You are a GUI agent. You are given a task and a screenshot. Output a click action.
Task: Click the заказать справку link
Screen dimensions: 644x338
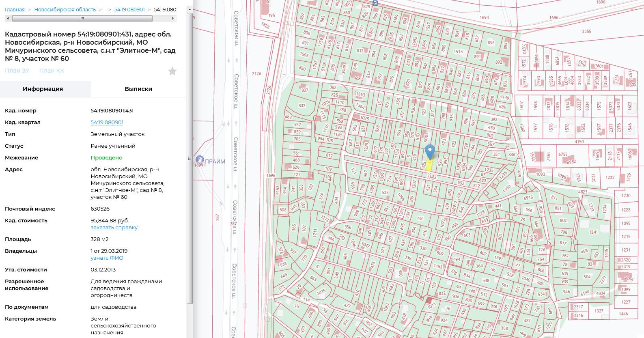pyautogui.click(x=114, y=228)
